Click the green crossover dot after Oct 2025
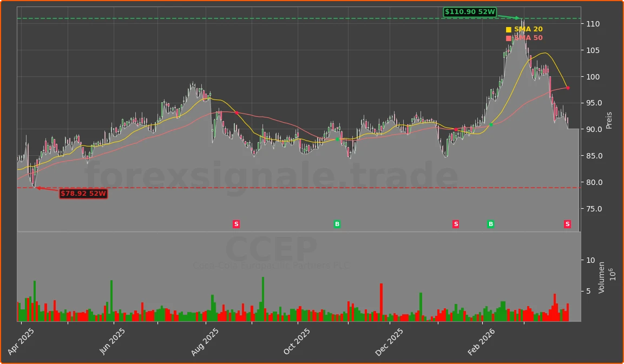624x364 pixels. [338, 139]
